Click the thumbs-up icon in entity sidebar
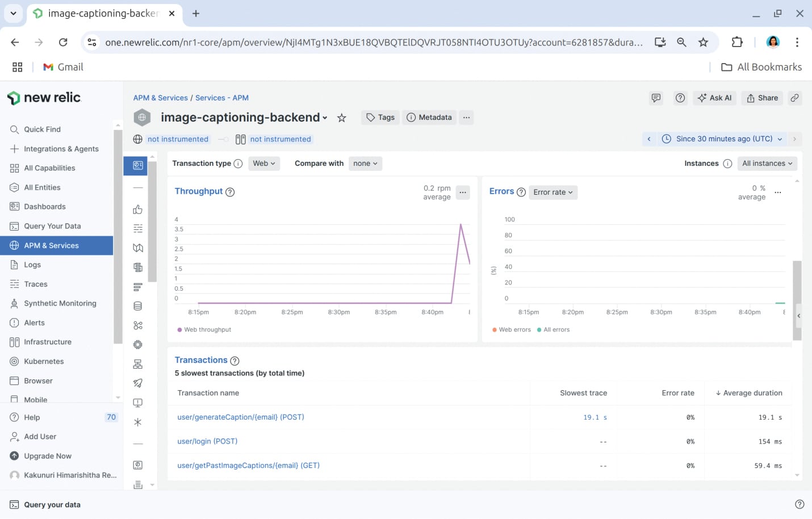This screenshot has height=519, width=812. click(x=137, y=210)
